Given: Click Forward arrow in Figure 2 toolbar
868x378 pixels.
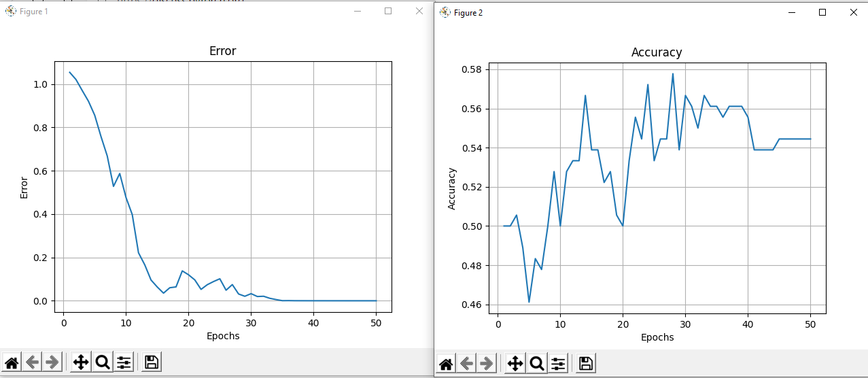Looking at the screenshot, I should 486,364.
